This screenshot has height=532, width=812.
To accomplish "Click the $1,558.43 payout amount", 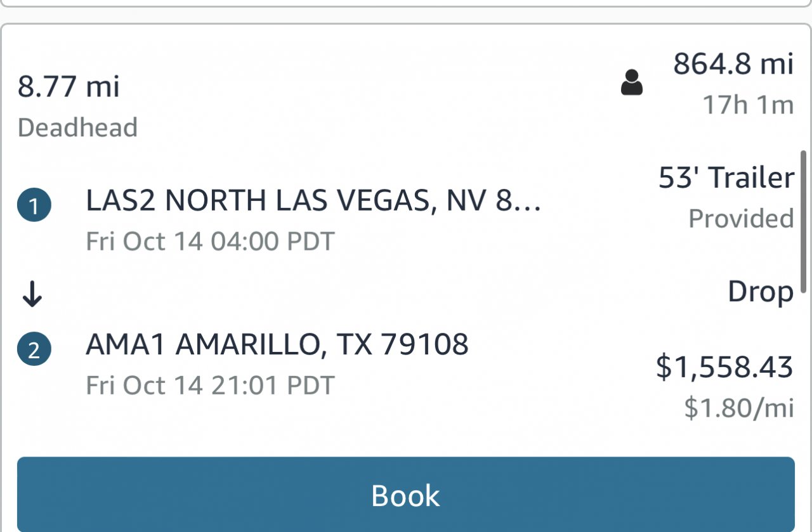I will pos(724,367).
